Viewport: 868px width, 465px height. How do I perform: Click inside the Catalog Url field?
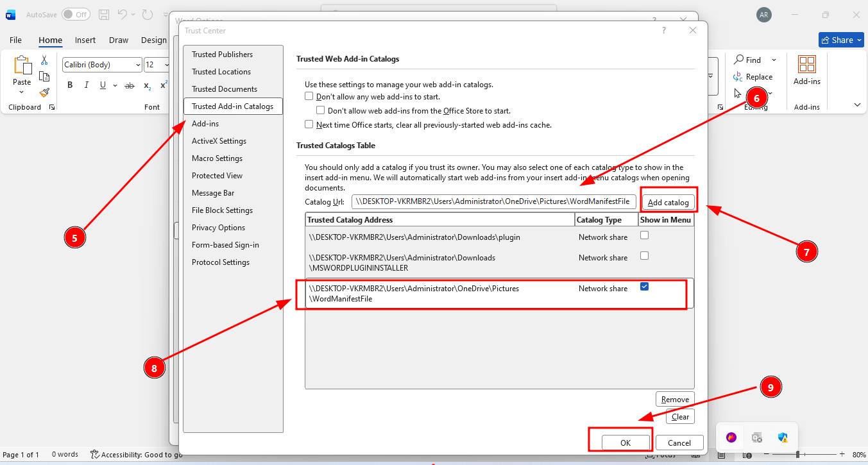pos(493,201)
